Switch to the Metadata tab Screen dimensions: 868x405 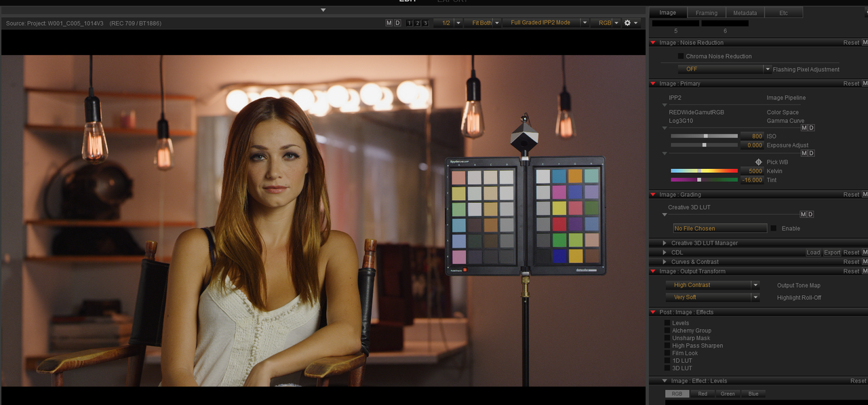click(x=745, y=13)
